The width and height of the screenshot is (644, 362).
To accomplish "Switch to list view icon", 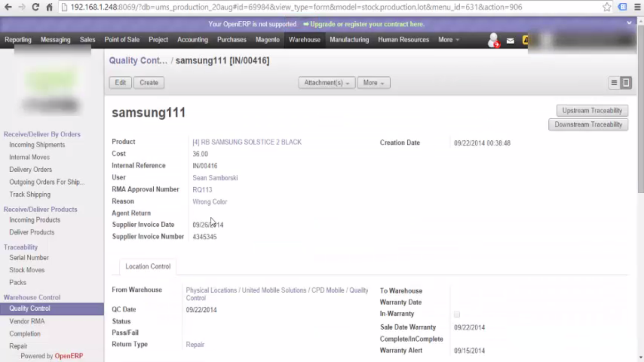I will (614, 83).
